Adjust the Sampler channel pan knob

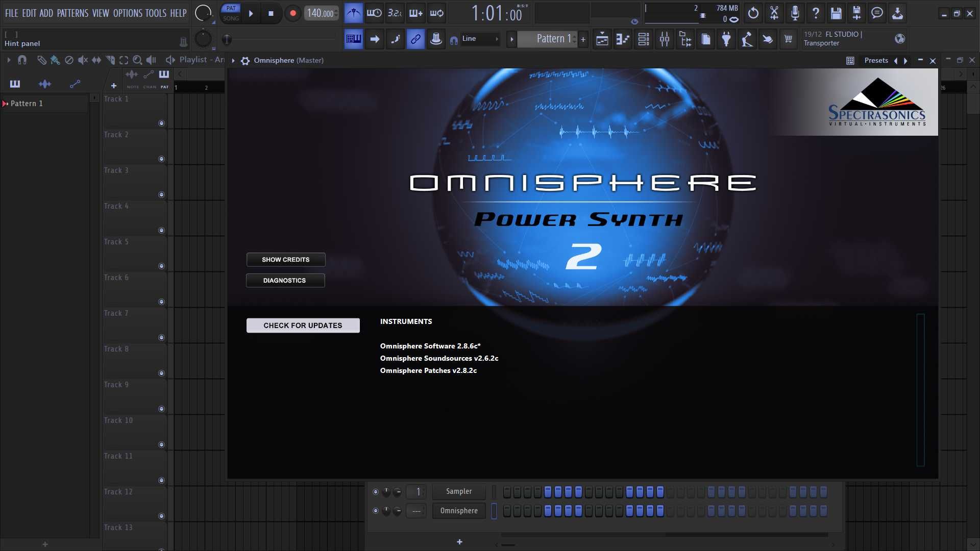click(386, 492)
